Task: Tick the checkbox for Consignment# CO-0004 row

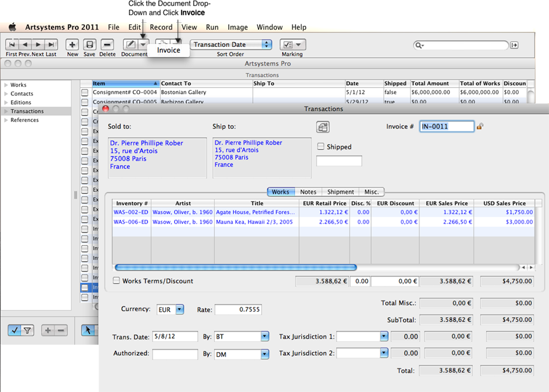Action: click(x=85, y=92)
